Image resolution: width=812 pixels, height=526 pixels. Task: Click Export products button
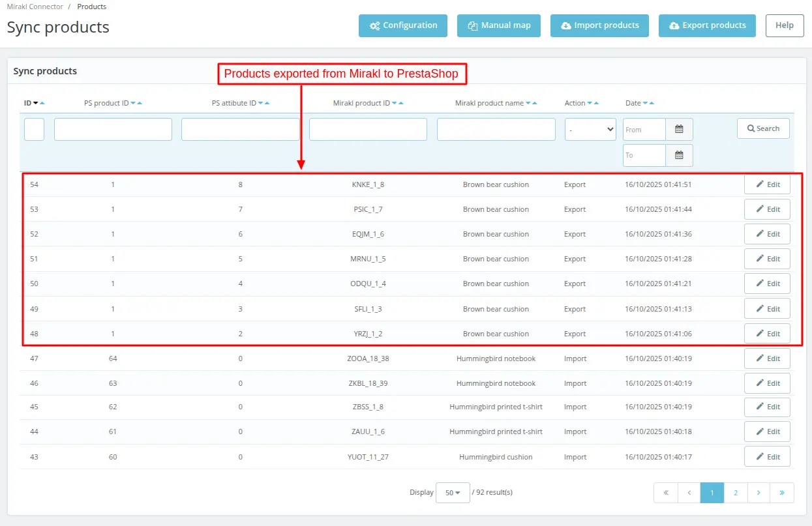click(x=707, y=25)
